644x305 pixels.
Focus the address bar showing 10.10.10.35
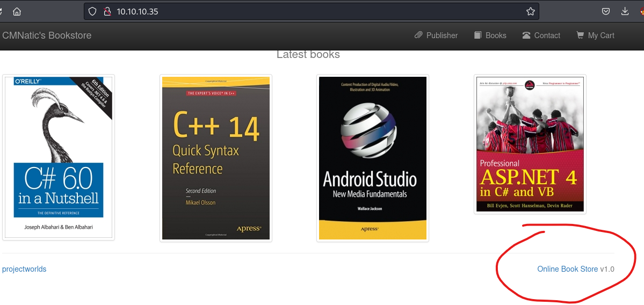point(312,11)
